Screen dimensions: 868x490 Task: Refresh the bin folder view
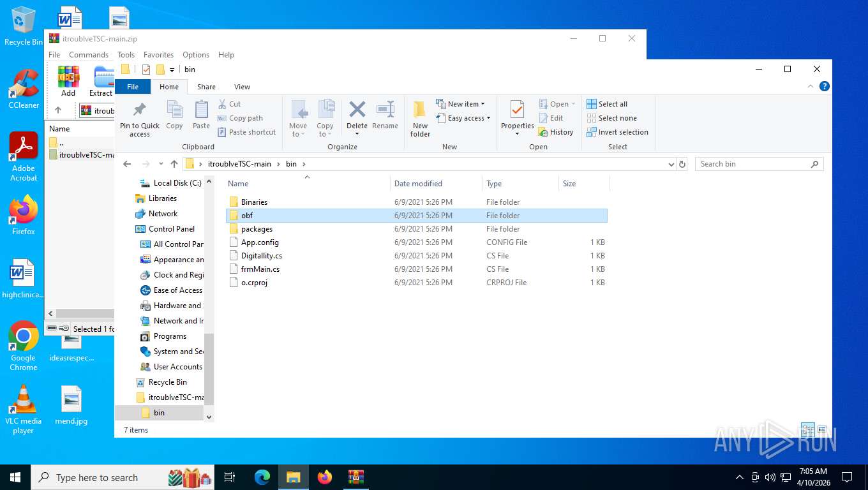click(682, 164)
